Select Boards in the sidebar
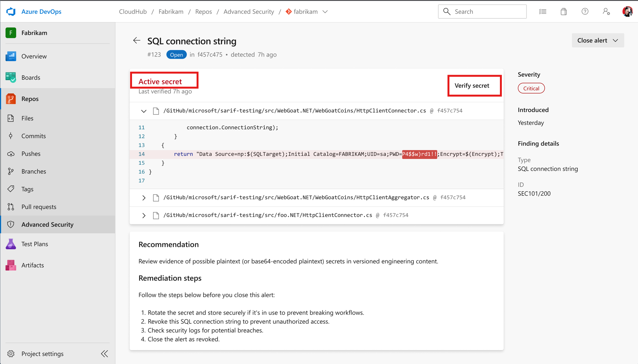638x364 pixels. click(x=58, y=77)
